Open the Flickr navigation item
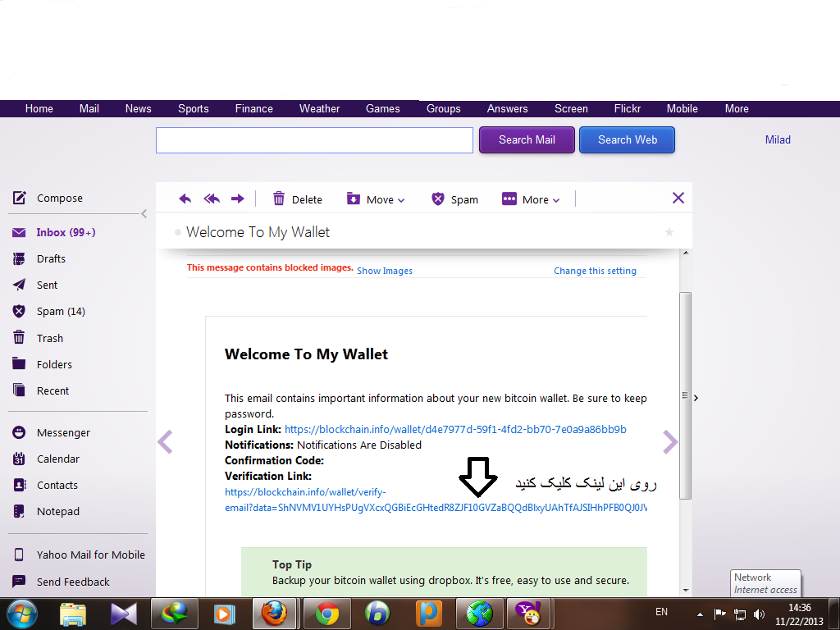840x630 pixels. 628,109
